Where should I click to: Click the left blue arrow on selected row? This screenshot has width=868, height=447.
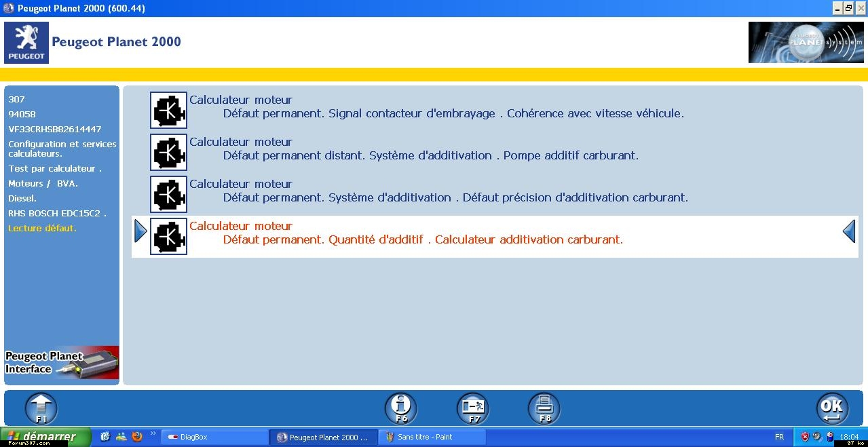pos(140,231)
